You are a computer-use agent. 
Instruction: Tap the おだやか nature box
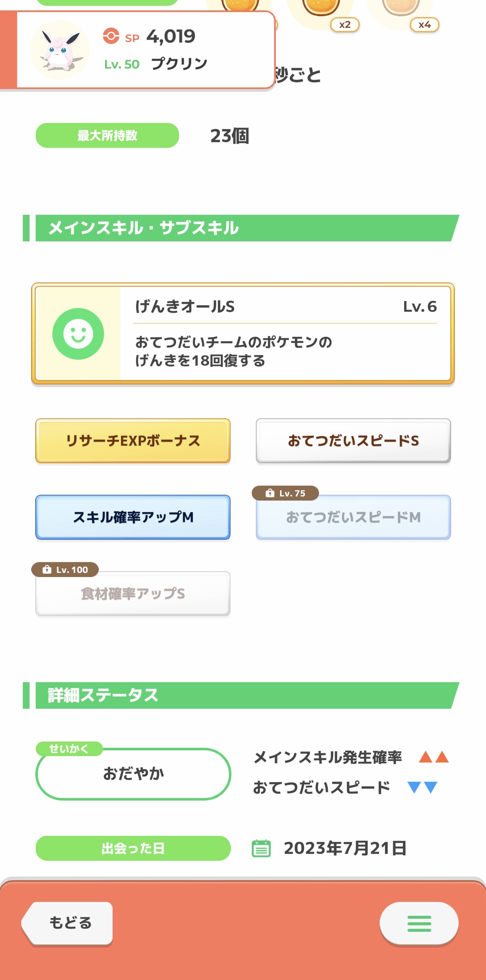point(133,774)
